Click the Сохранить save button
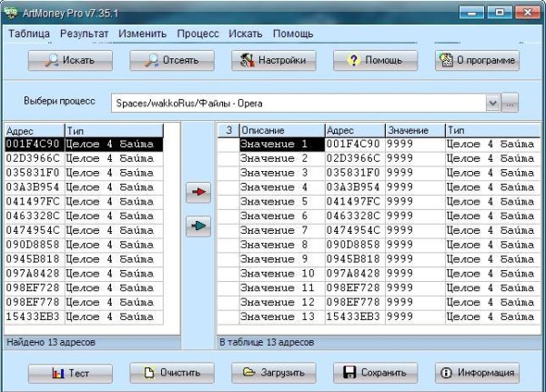This screenshot has width=546, height=392. point(375,373)
